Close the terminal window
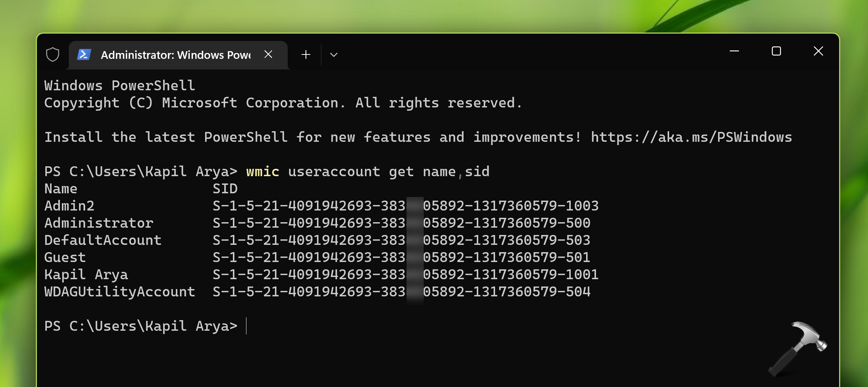 click(818, 51)
